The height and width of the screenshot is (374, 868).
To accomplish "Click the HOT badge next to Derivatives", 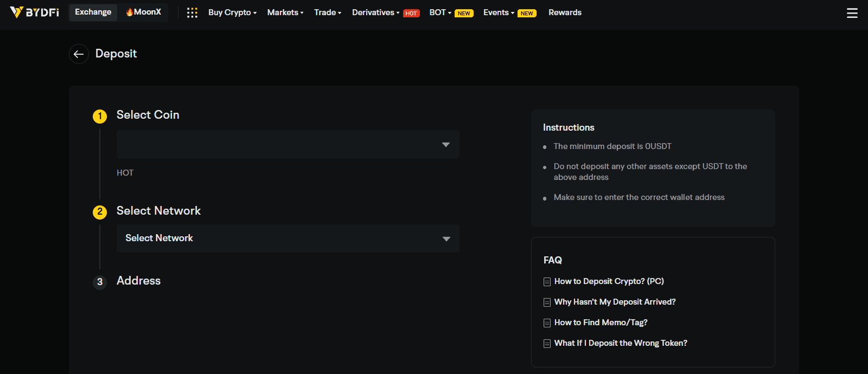I will click(x=411, y=14).
